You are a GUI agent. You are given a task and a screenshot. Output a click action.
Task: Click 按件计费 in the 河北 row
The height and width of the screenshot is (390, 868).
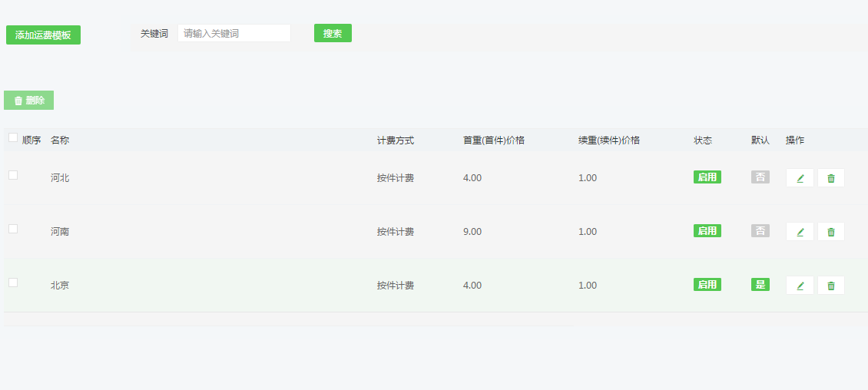(x=396, y=178)
